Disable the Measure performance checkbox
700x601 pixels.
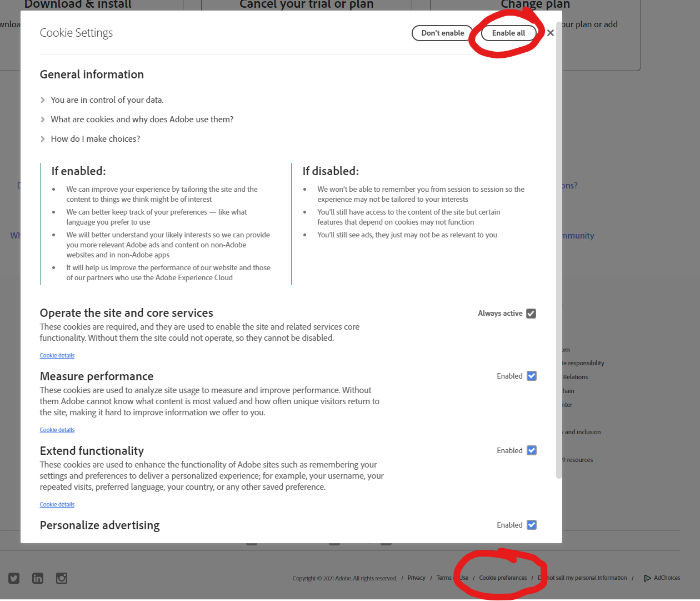point(531,376)
